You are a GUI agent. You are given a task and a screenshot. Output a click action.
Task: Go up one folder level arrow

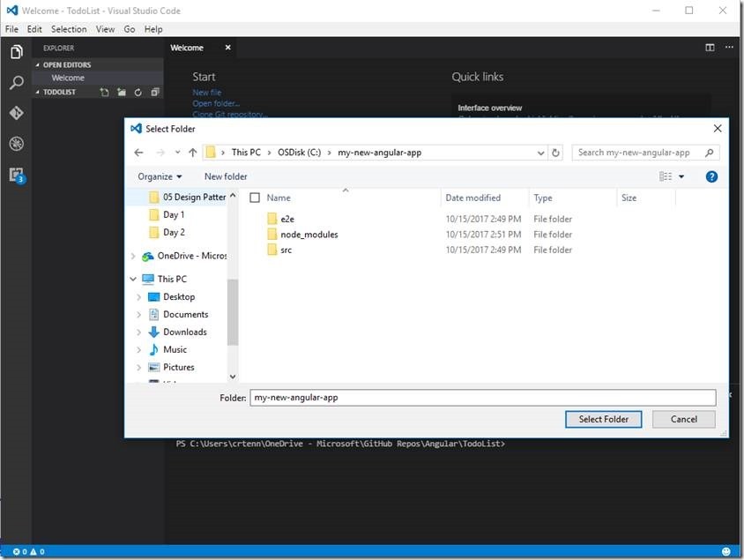[193, 153]
